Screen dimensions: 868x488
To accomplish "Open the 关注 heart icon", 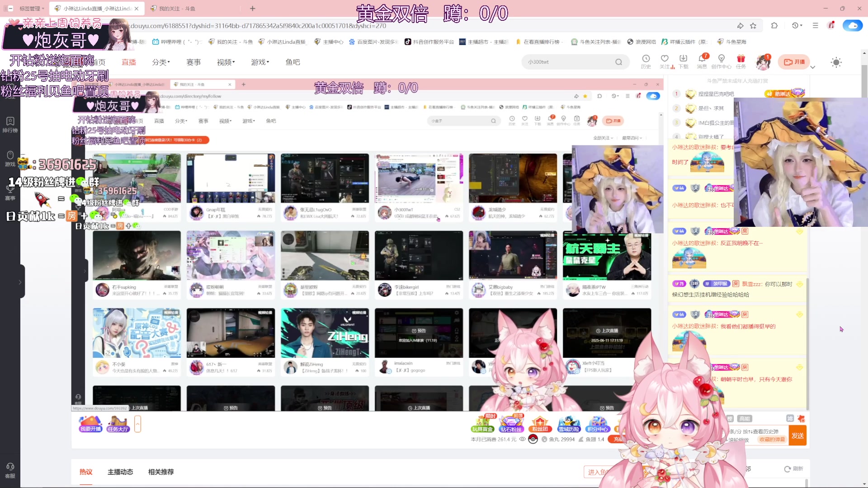I will pyautogui.click(x=665, y=61).
